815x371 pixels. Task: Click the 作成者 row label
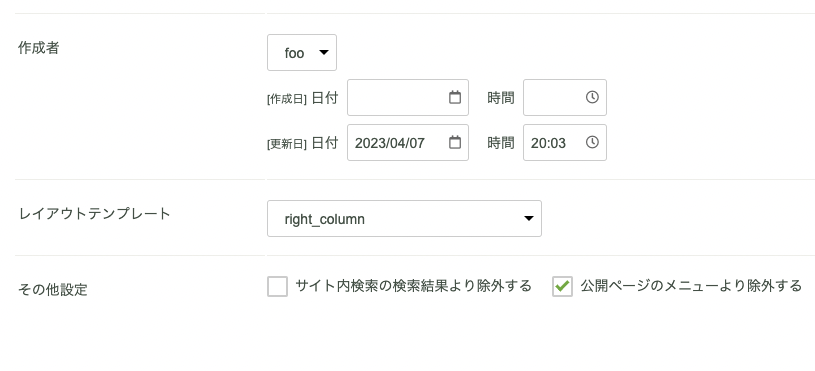tap(39, 48)
